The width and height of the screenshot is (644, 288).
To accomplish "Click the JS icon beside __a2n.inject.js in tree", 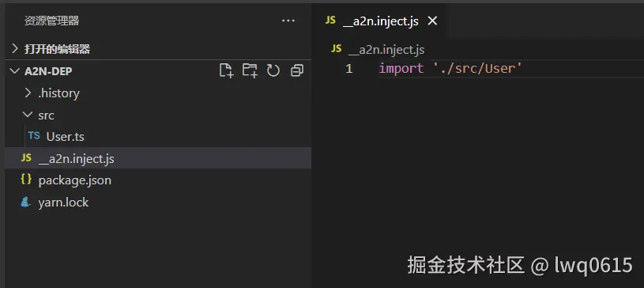I will [x=26, y=158].
